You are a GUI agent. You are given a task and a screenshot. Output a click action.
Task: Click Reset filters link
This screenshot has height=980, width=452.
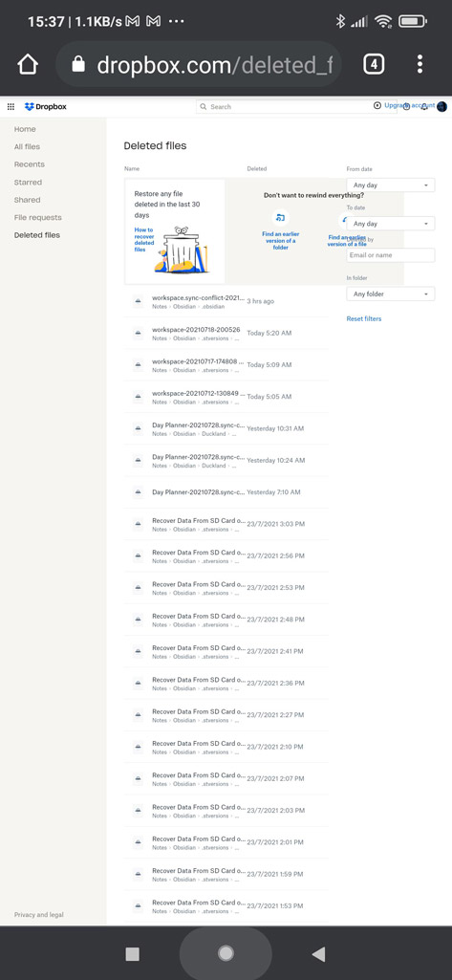(x=364, y=318)
